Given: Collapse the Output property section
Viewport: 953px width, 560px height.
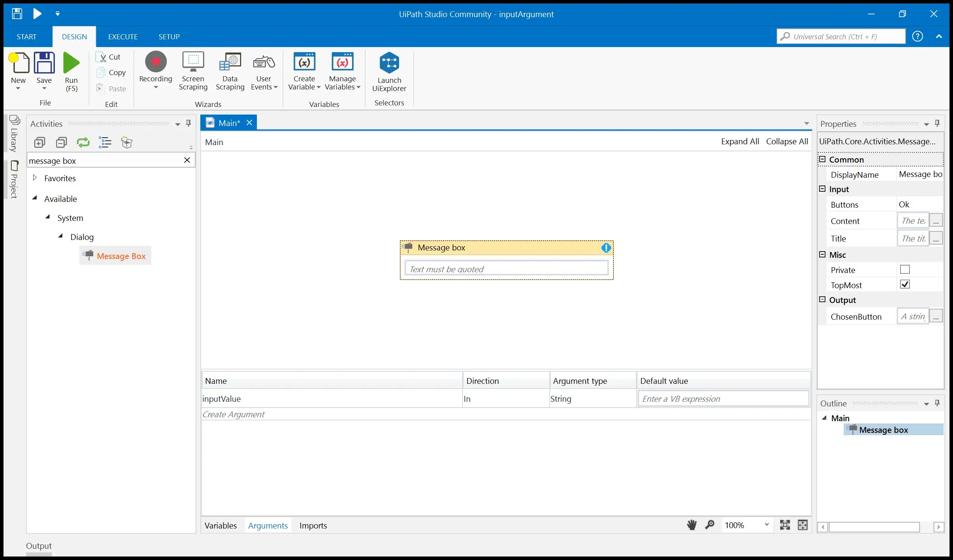Looking at the screenshot, I should click(822, 299).
